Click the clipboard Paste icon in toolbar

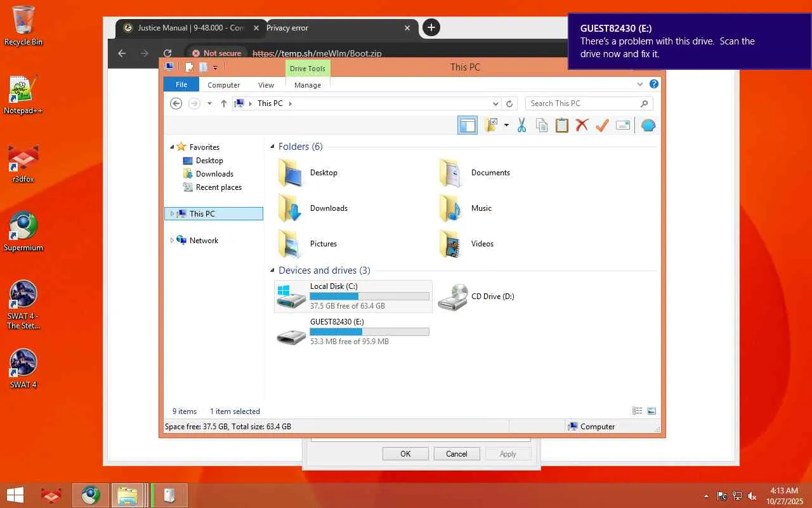point(562,126)
